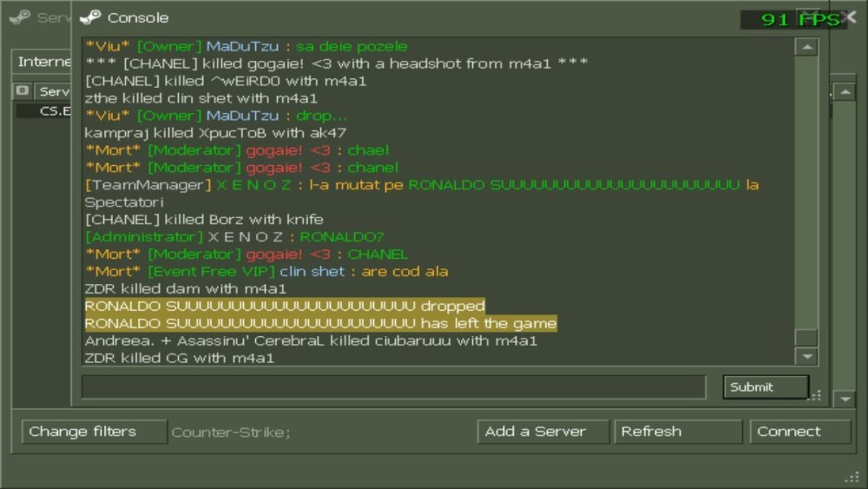Select the CS.E server row
This screenshot has width=868, height=489.
click(43, 111)
